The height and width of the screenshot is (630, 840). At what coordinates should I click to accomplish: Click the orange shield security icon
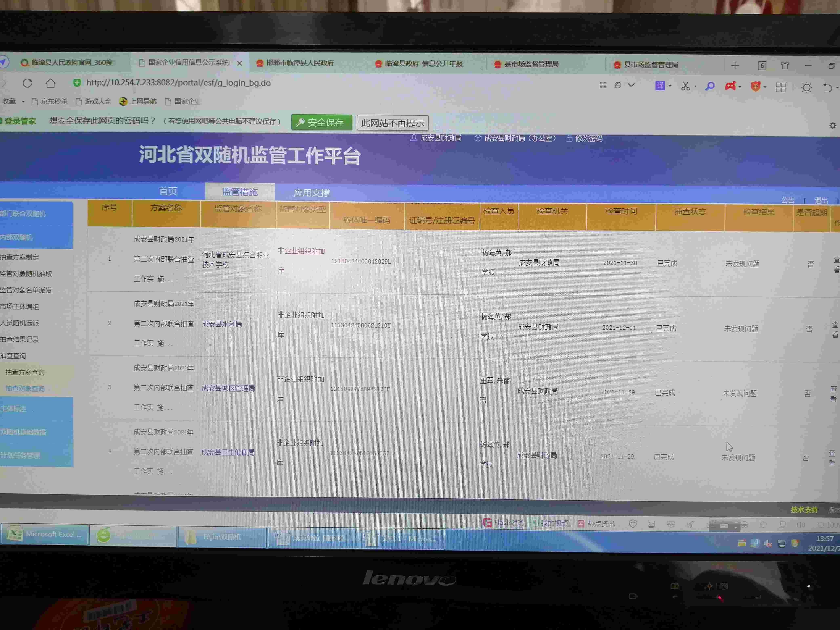click(755, 87)
